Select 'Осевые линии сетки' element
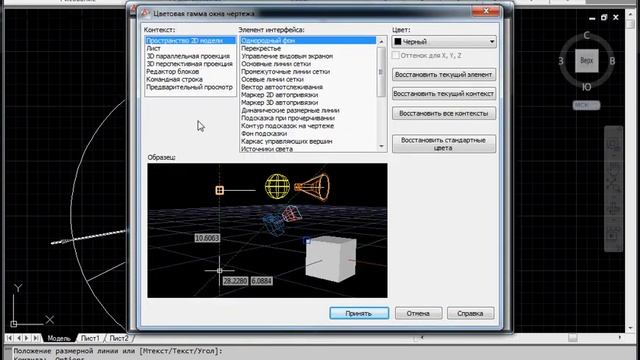 coord(272,79)
